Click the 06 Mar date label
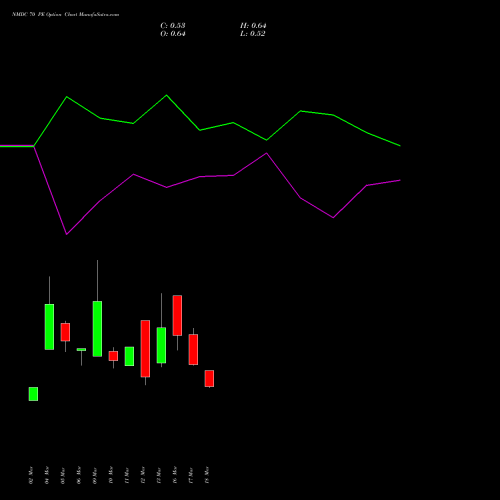 coord(79,475)
